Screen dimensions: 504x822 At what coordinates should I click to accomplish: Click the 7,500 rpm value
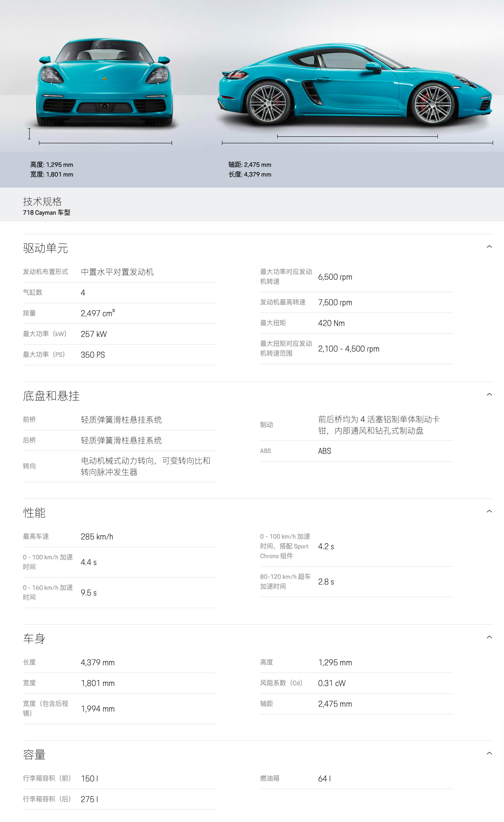click(x=335, y=302)
